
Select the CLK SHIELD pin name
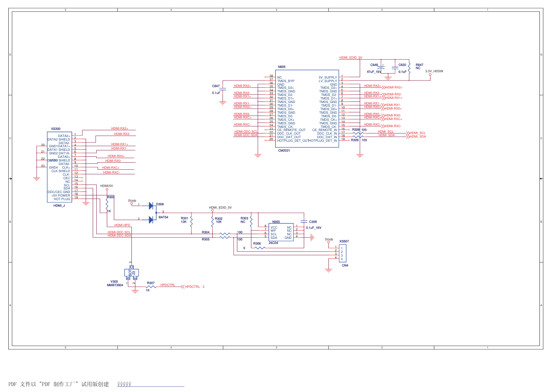(61, 171)
